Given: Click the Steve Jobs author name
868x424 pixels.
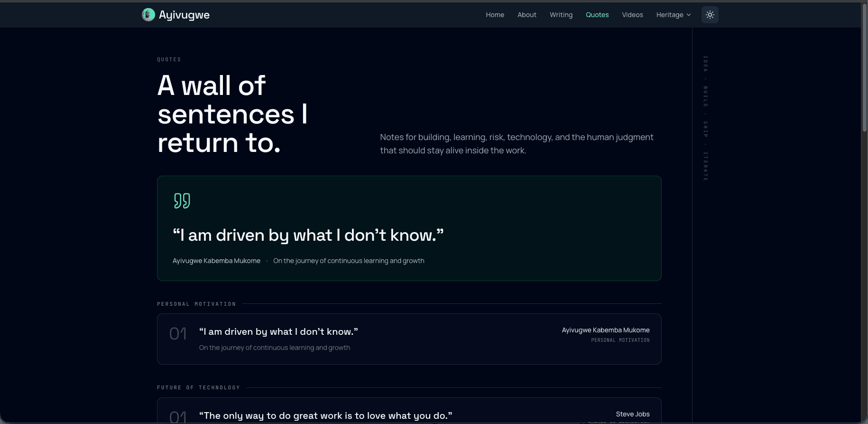Looking at the screenshot, I should click(x=633, y=414).
